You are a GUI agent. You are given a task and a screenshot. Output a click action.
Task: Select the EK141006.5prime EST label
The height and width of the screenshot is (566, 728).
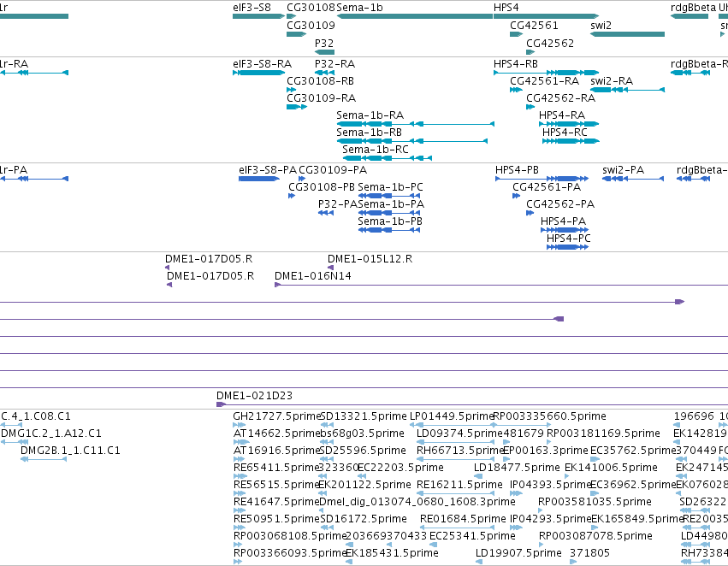(x=611, y=468)
